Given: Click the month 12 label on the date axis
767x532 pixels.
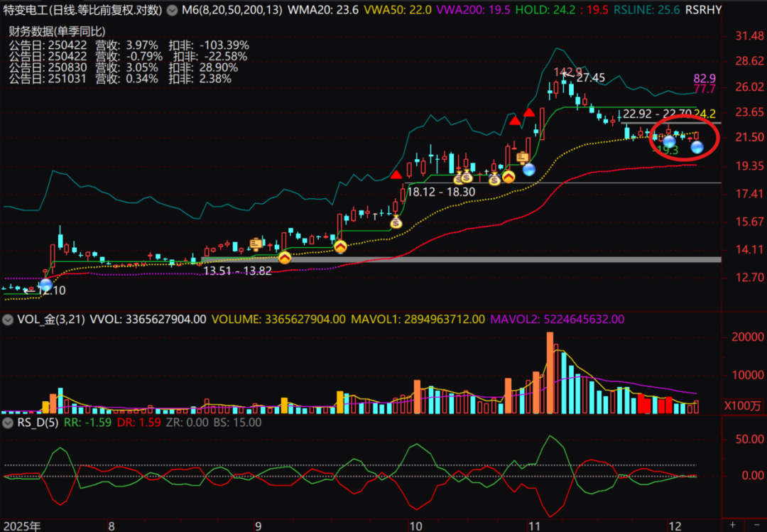Looking at the screenshot, I should [675, 526].
